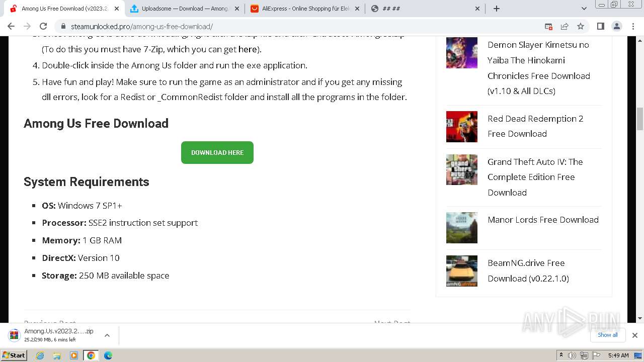Open BeamNG.drive Free Download link

point(528,270)
